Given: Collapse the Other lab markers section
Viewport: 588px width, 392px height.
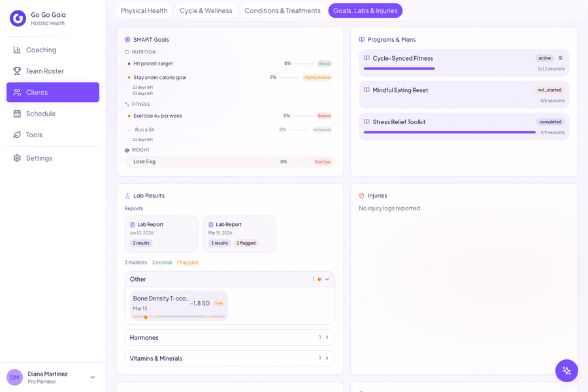Looking at the screenshot, I should click(327, 279).
